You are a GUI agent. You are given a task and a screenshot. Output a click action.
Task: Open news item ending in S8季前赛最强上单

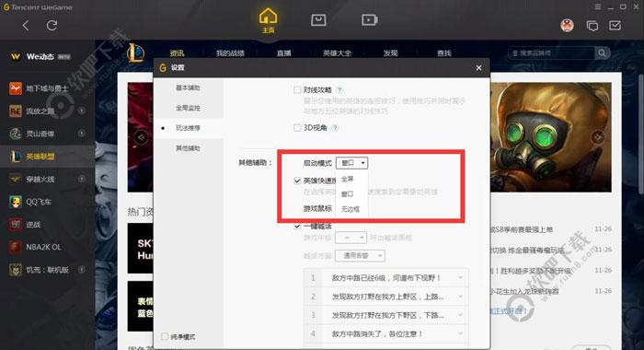(522, 229)
